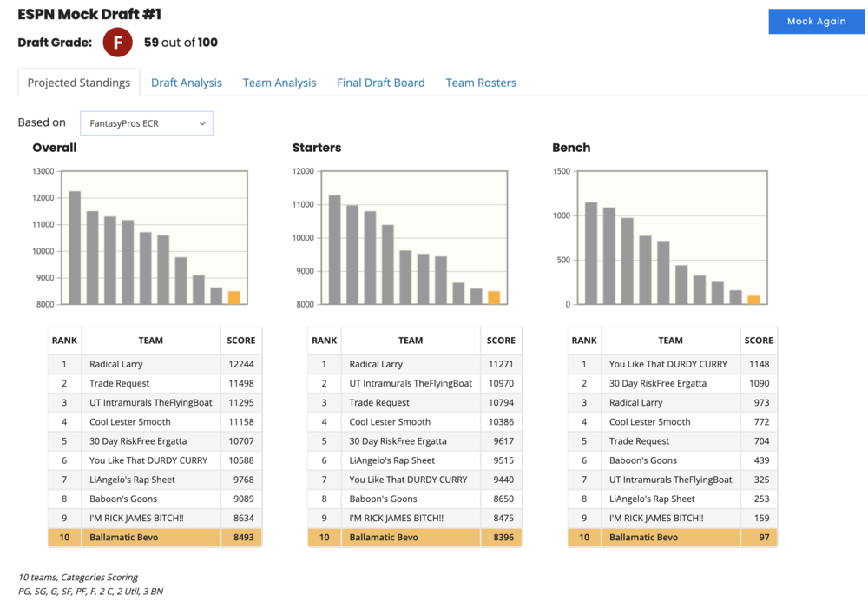This screenshot has width=868, height=602.
Task: Click RANK column header in Bench table
Action: (584, 341)
